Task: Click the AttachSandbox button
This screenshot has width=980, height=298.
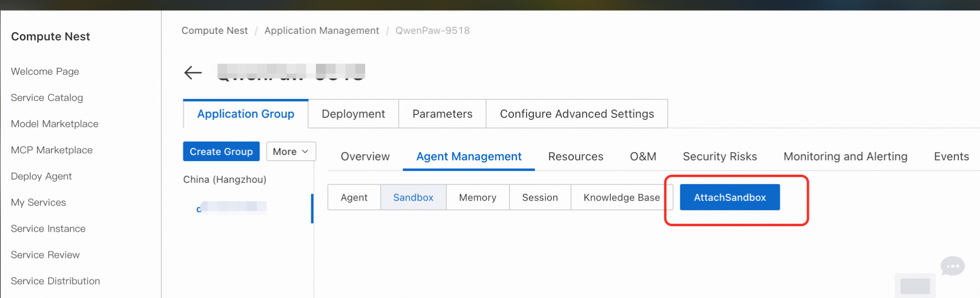Action: pyautogui.click(x=729, y=197)
